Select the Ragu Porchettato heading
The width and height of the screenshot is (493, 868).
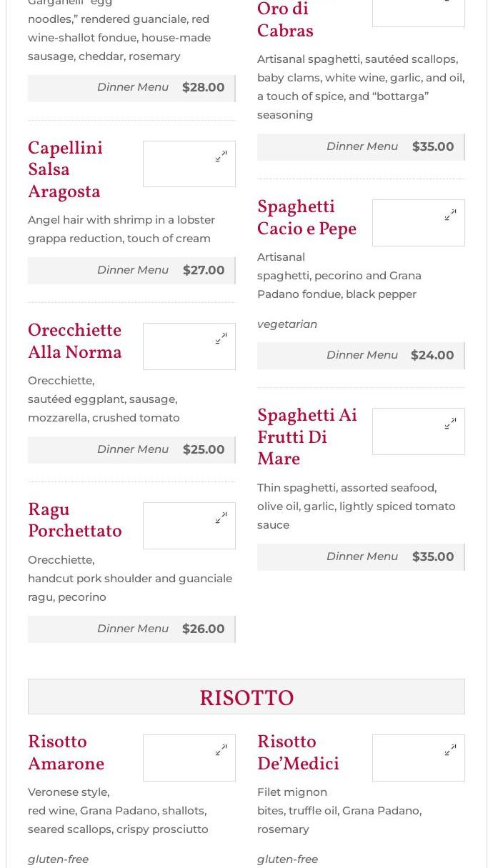(x=75, y=521)
